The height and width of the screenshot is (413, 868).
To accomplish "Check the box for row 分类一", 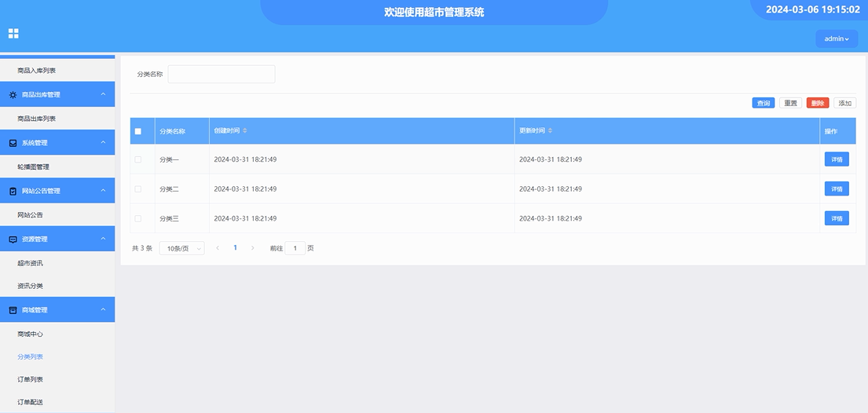I will [137, 159].
